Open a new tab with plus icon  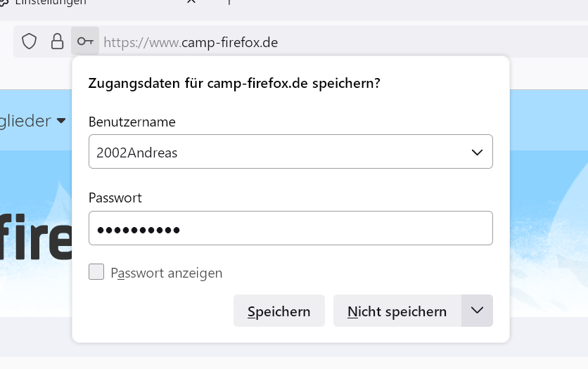(x=229, y=3)
